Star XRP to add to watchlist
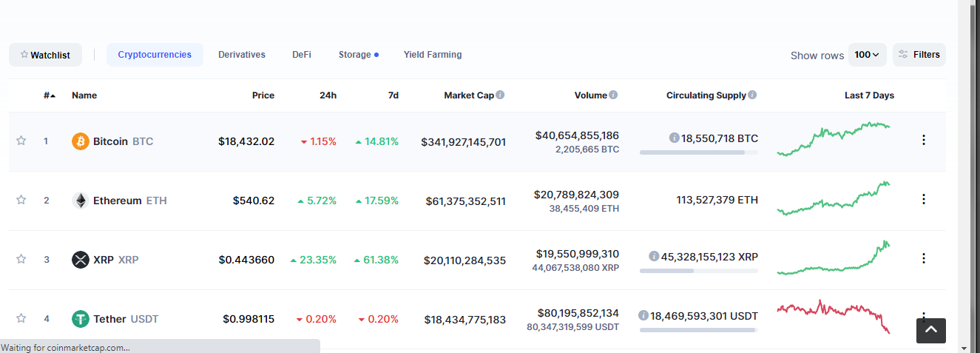Viewport: 980px width, 353px height. (x=21, y=259)
